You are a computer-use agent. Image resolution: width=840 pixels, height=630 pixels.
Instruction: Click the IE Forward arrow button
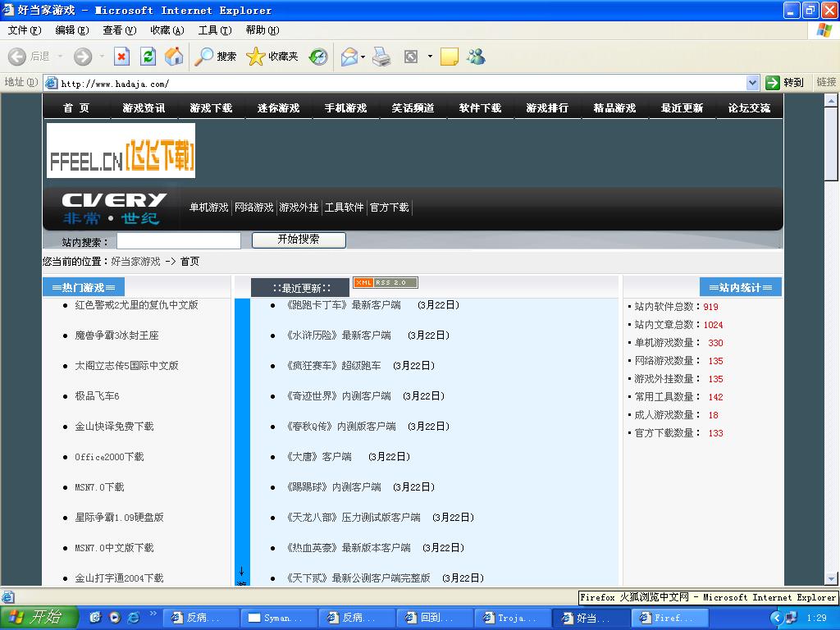[83, 57]
